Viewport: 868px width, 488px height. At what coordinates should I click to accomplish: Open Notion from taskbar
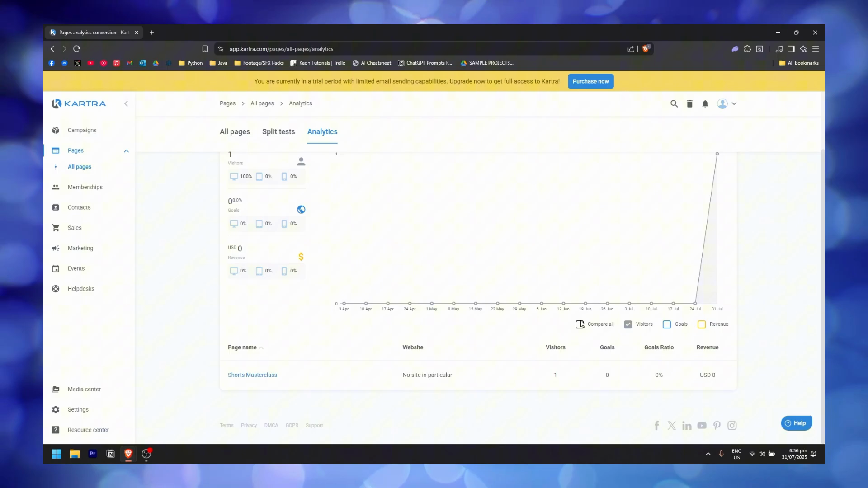pos(110,454)
